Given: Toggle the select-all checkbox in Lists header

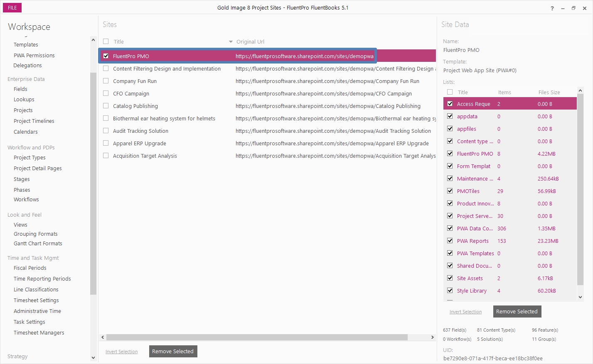Looking at the screenshot, I should 450,92.
